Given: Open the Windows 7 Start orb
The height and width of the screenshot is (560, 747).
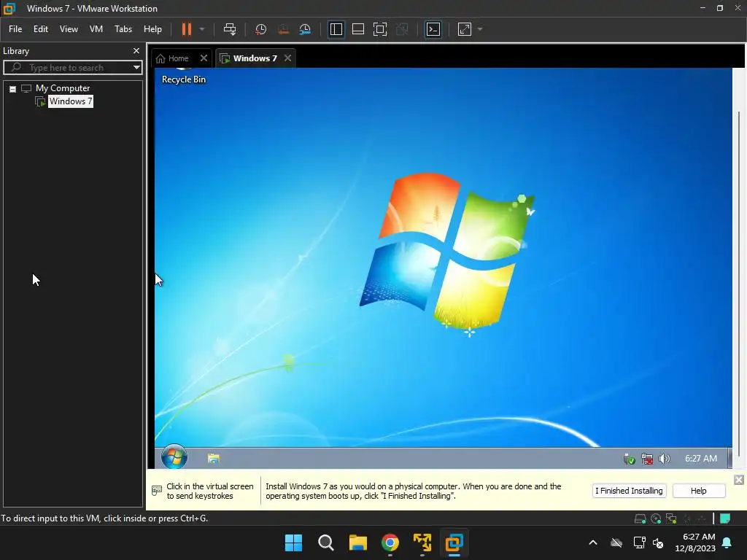Looking at the screenshot, I should [174, 457].
